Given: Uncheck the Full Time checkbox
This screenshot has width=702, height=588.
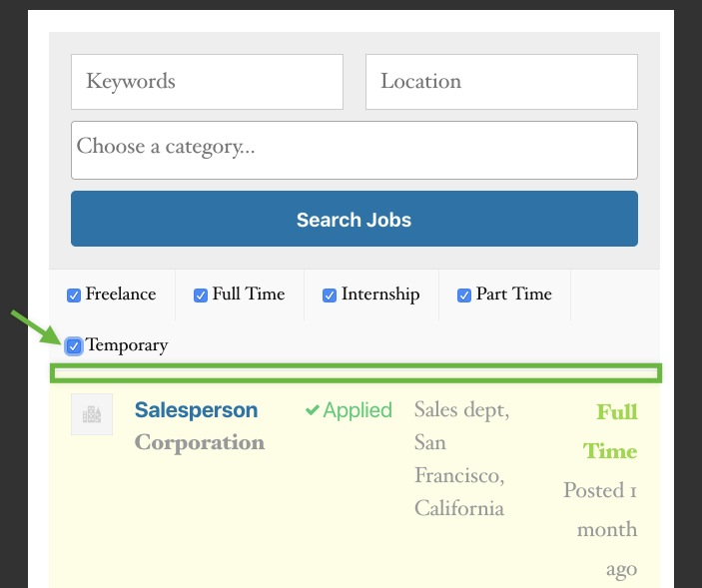Looking at the screenshot, I should (201, 295).
